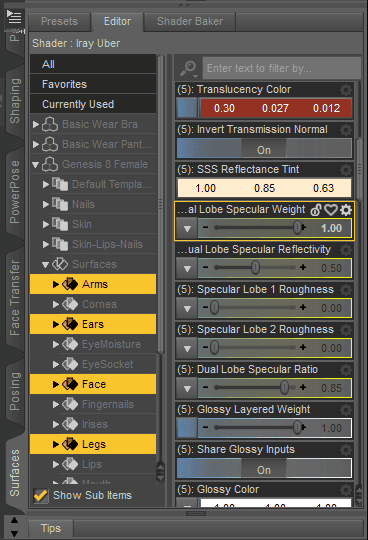The height and width of the screenshot is (540, 368).
Task: Click the Surfaces group icon
Action: (x=60, y=264)
